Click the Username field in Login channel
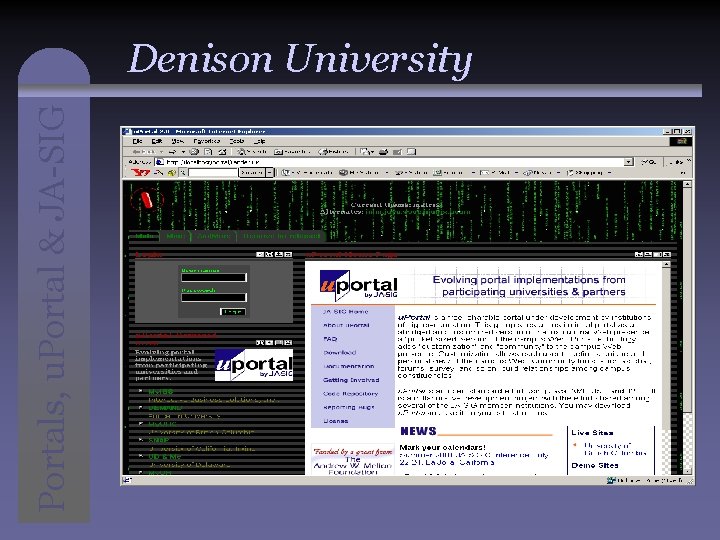The height and width of the screenshot is (540, 720). [214, 277]
